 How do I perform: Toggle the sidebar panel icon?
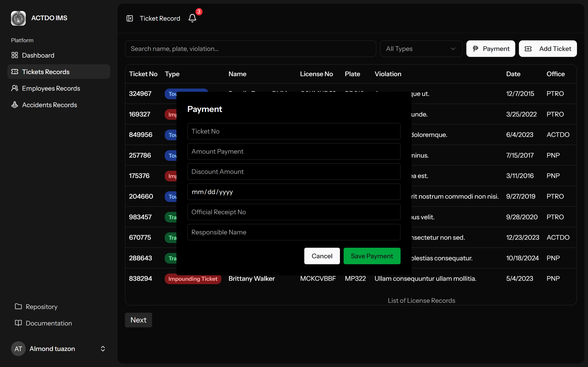click(130, 18)
